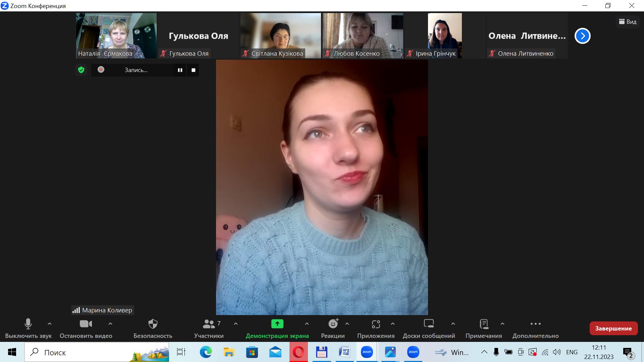Mute microphone via Выключить звук icon

[28, 324]
